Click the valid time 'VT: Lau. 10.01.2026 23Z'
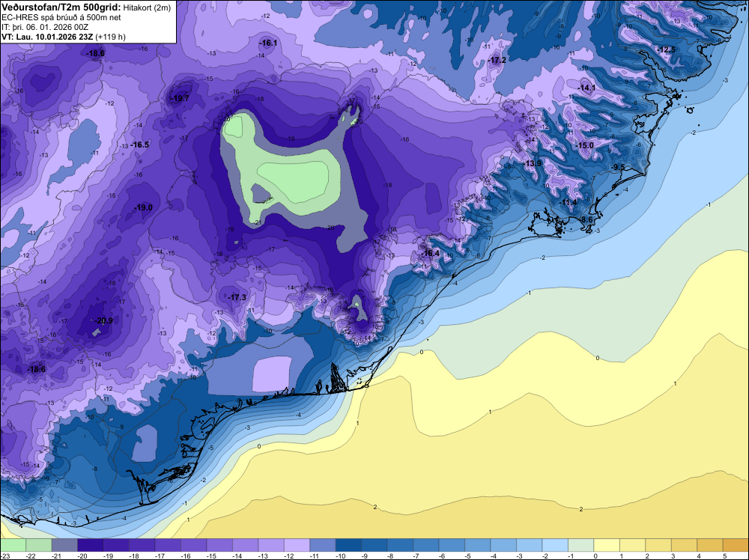The image size is (749, 560). [x=48, y=37]
